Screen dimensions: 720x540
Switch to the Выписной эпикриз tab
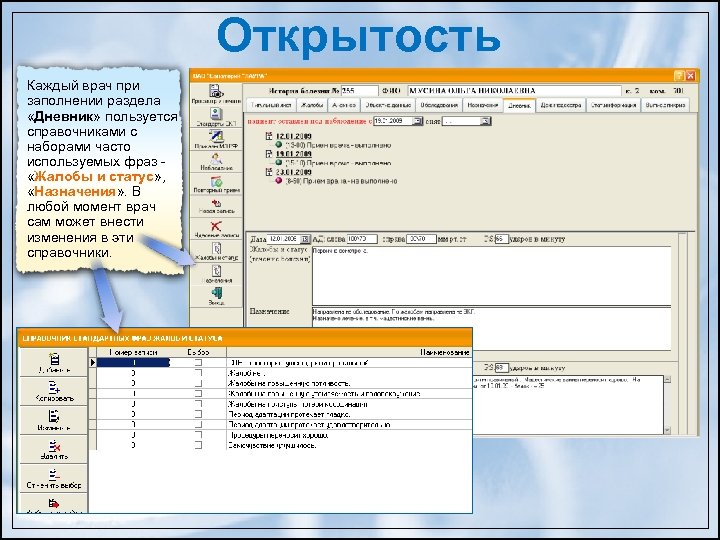(x=665, y=105)
